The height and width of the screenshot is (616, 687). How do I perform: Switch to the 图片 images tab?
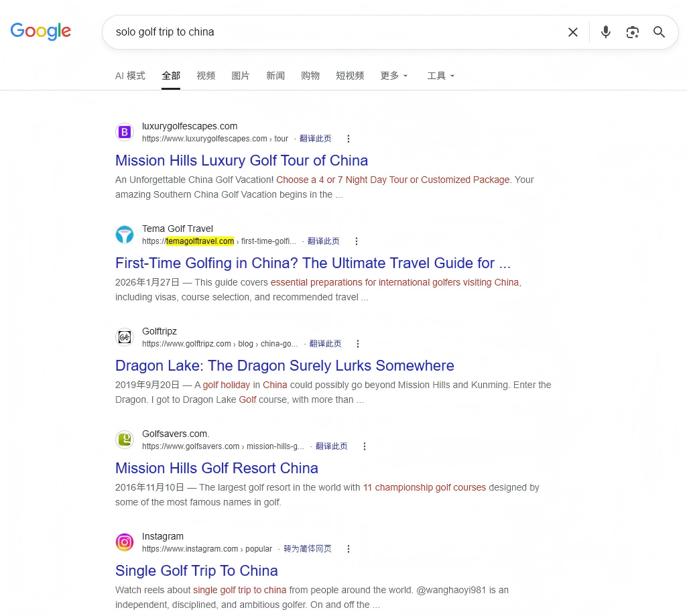click(x=241, y=76)
